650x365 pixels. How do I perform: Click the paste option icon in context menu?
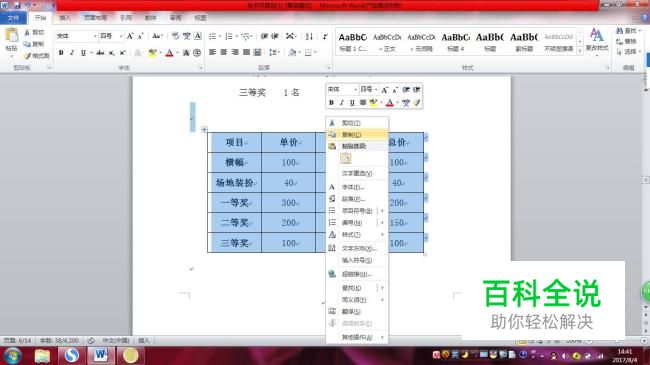[x=345, y=158]
